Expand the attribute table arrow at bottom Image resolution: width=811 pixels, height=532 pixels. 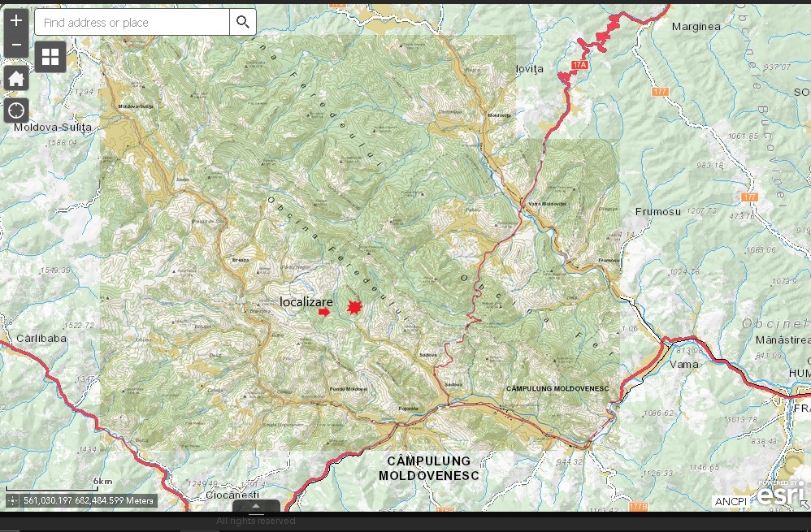256,506
